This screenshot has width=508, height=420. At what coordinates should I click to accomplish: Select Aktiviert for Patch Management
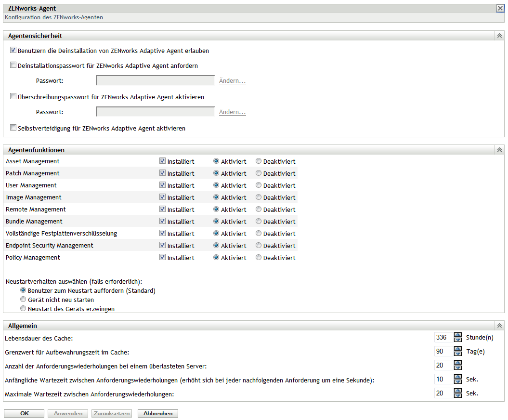point(216,173)
